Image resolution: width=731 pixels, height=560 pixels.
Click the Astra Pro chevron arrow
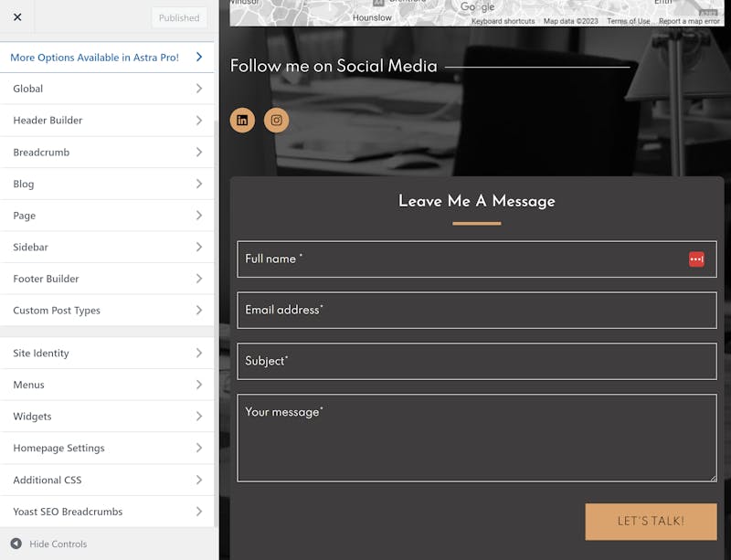tap(199, 57)
